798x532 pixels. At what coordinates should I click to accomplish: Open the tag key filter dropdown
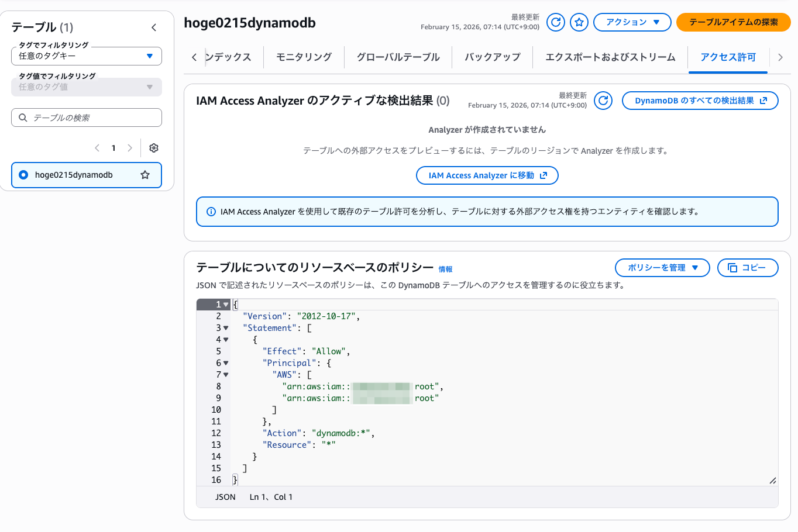86,56
